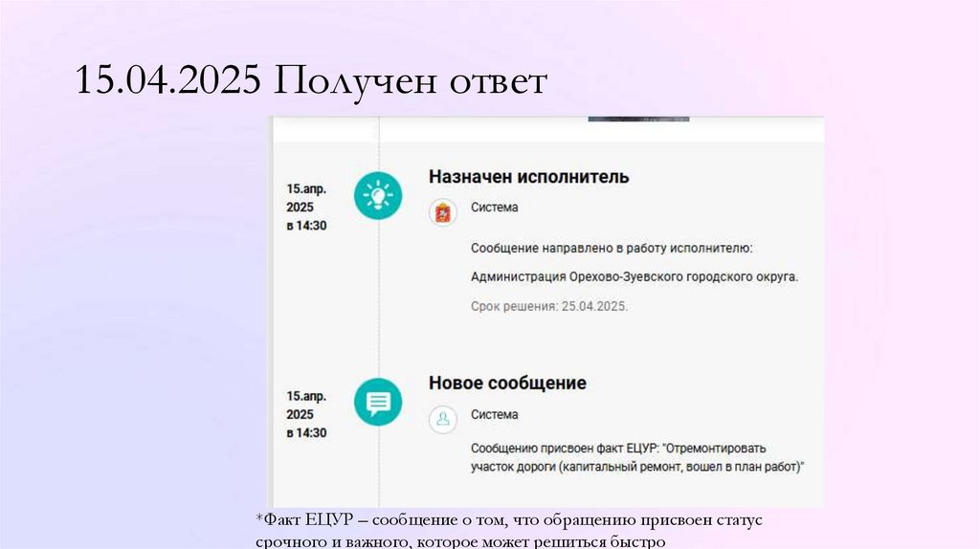Click the heading Новое сообщение
980x549 pixels.
(507, 383)
